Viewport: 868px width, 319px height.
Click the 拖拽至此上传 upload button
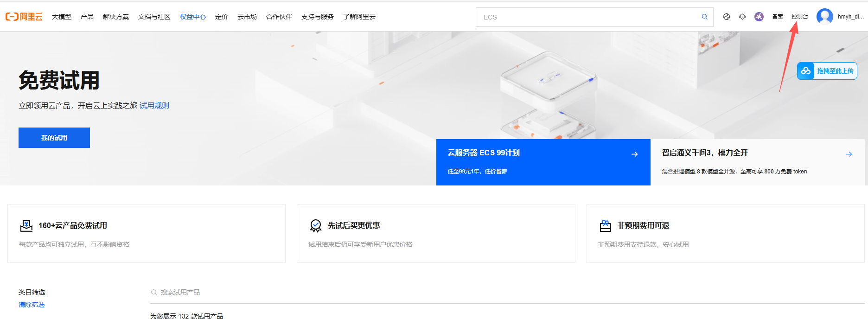click(x=827, y=71)
